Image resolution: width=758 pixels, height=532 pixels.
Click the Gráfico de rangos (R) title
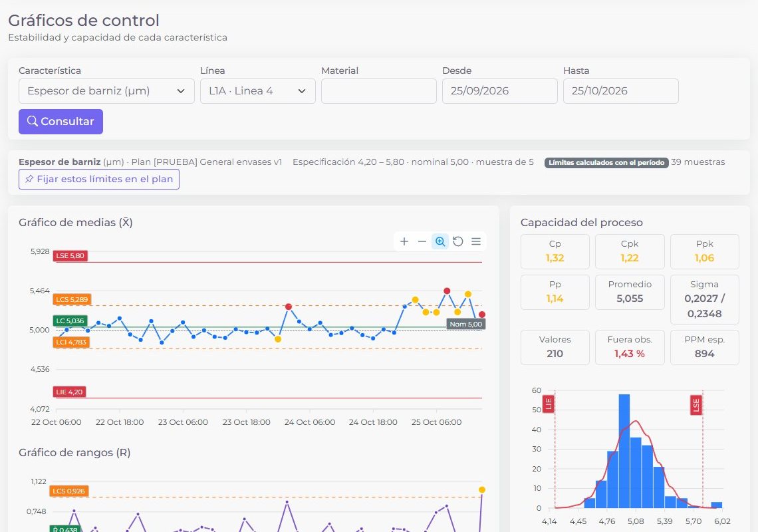pos(75,453)
